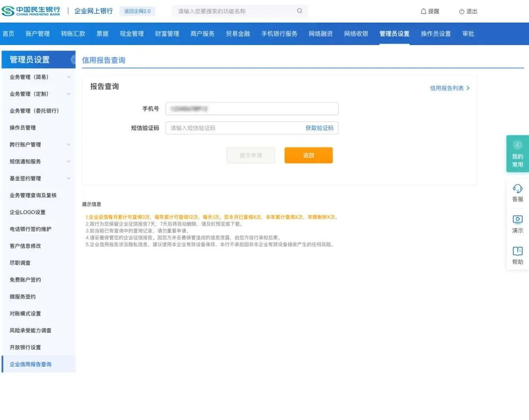Open 客服 headset icon
Screen dimensions: 529x420
click(x=518, y=188)
